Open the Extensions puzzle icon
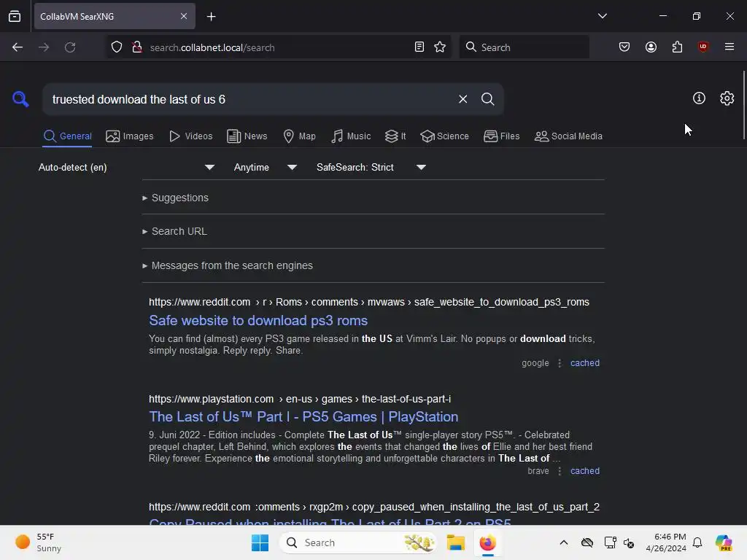This screenshot has width=747, height=560. coord(677,47)
